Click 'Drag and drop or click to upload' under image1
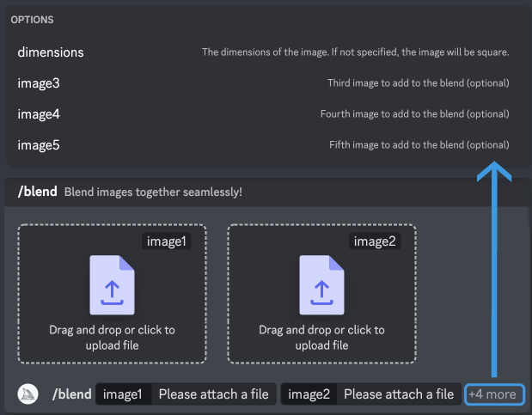The height and width of the screenshot is (415, 532). tap(112, 338)
